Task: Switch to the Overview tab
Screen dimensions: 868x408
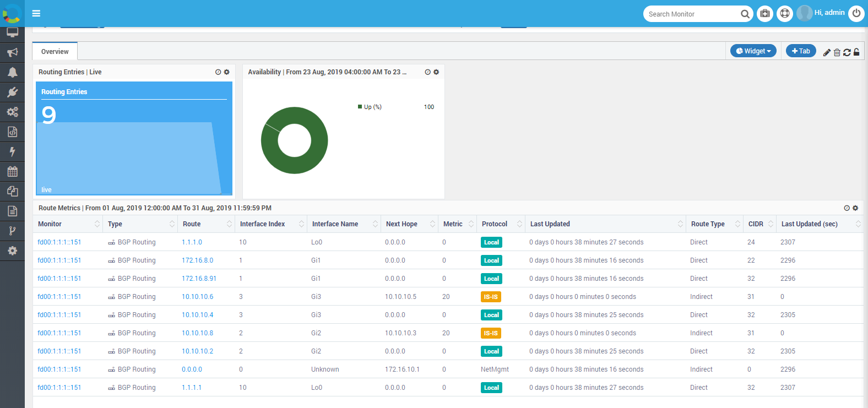Action: [x=55, y=51]
